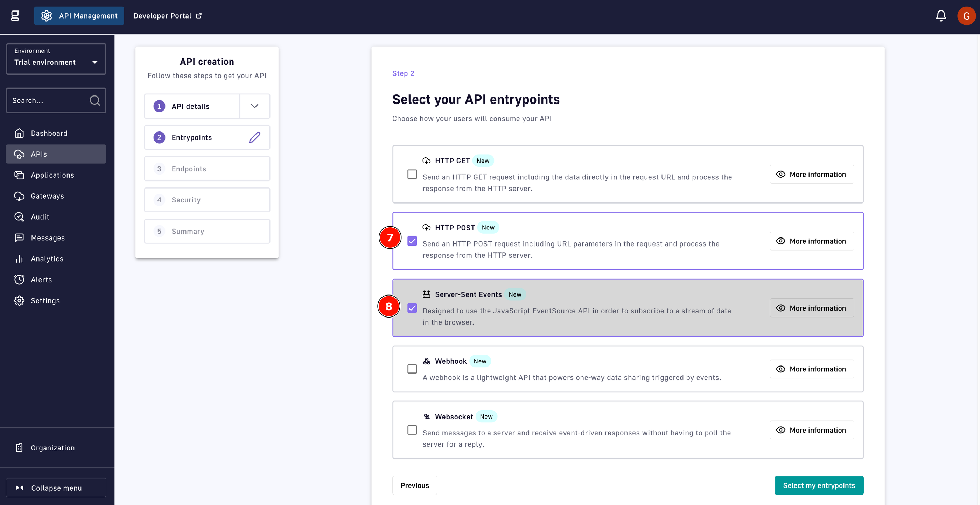
Task: Open Analytics in the sidebar
Action: [56, 258]
